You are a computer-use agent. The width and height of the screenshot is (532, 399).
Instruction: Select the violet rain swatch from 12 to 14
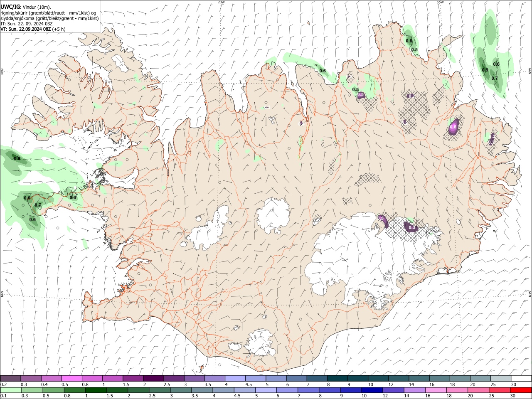click(393, 390)
